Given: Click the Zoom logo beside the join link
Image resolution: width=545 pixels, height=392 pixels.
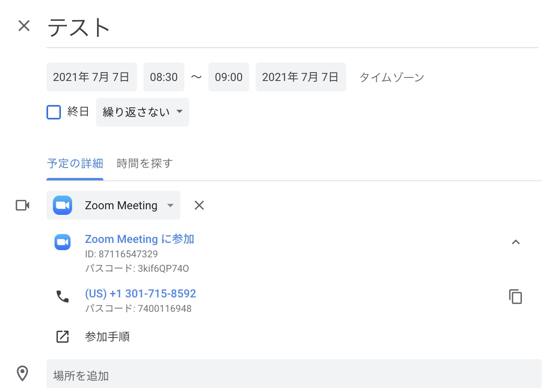Looking at the screenshot, I should [x=63, y=242].
